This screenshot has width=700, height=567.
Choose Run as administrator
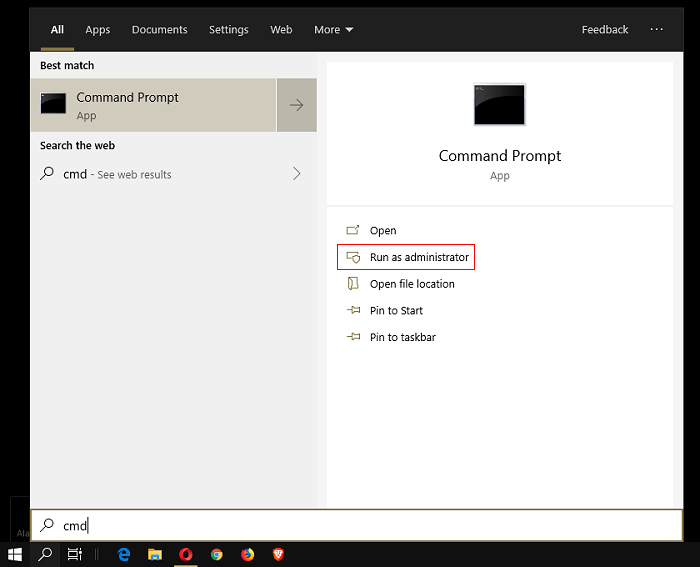pos(418,257)
